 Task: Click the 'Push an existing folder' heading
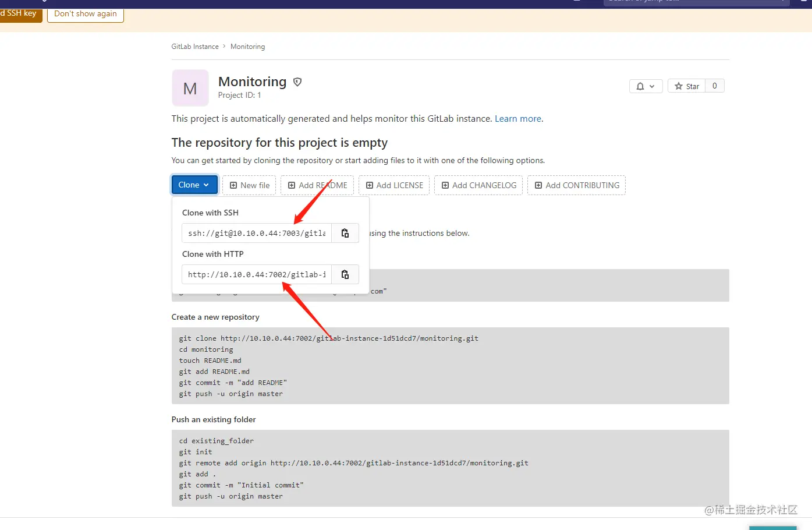214,419
